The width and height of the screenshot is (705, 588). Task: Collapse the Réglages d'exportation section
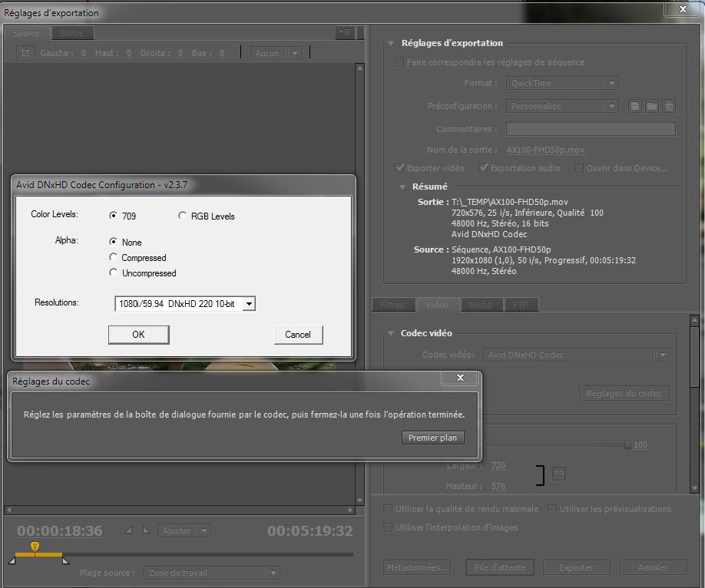[391, 43]
